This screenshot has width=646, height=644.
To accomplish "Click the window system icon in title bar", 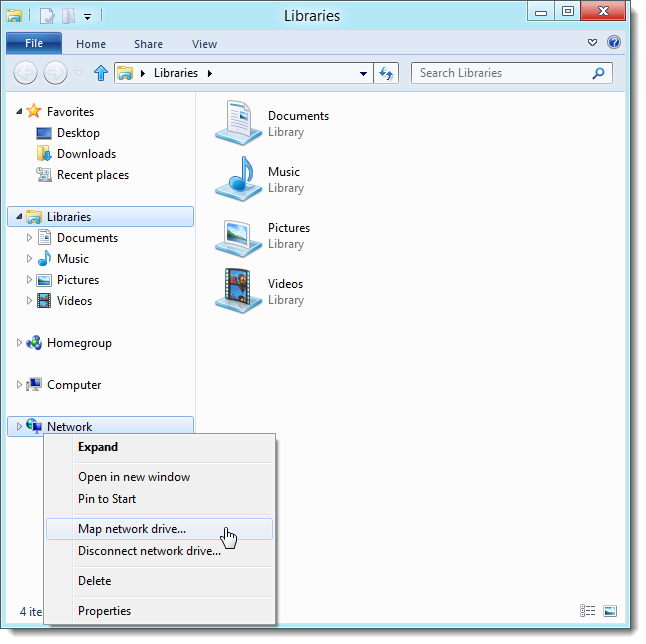I will [x=14, y=16].
